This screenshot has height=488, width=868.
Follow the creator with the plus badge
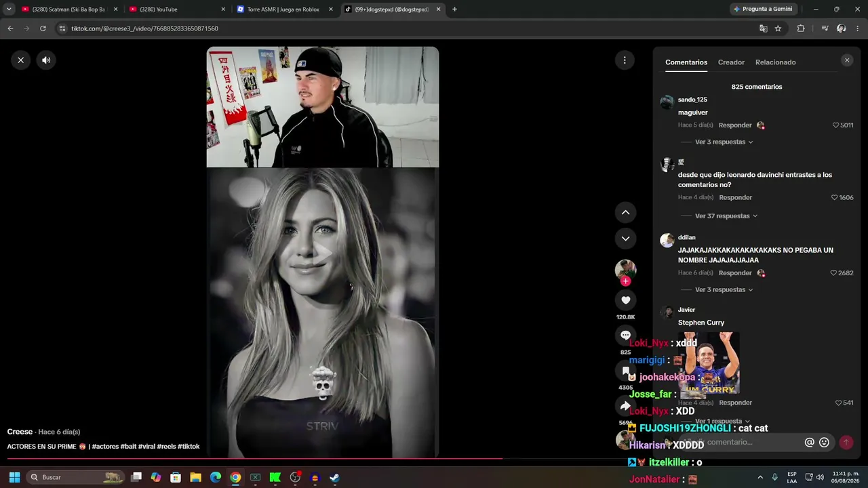point(625,281)
